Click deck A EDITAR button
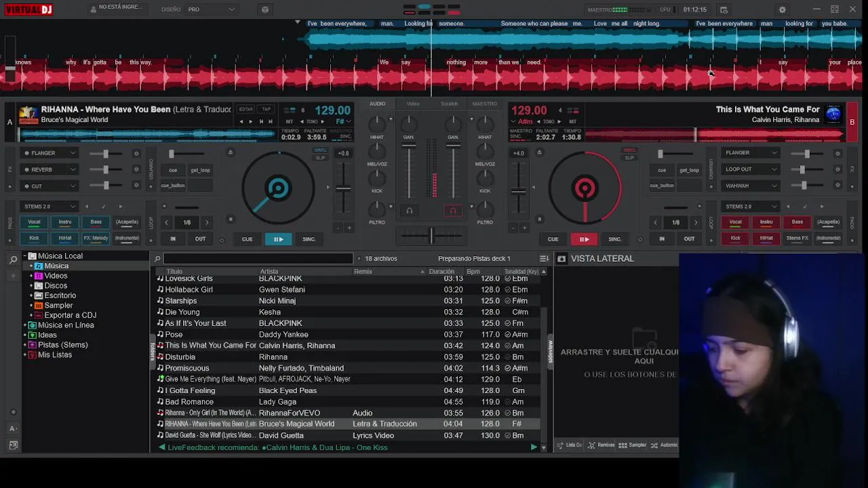Viewport: 868px width, 488px height. coord(245,109)
